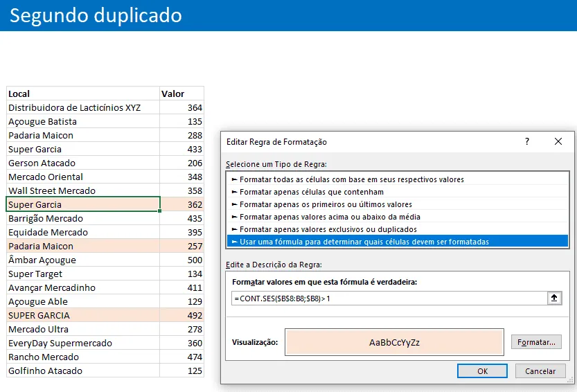The image size is (577, 392).
Task: Select the 'Açougue Able' cell
Action: [x=83, y=301]
